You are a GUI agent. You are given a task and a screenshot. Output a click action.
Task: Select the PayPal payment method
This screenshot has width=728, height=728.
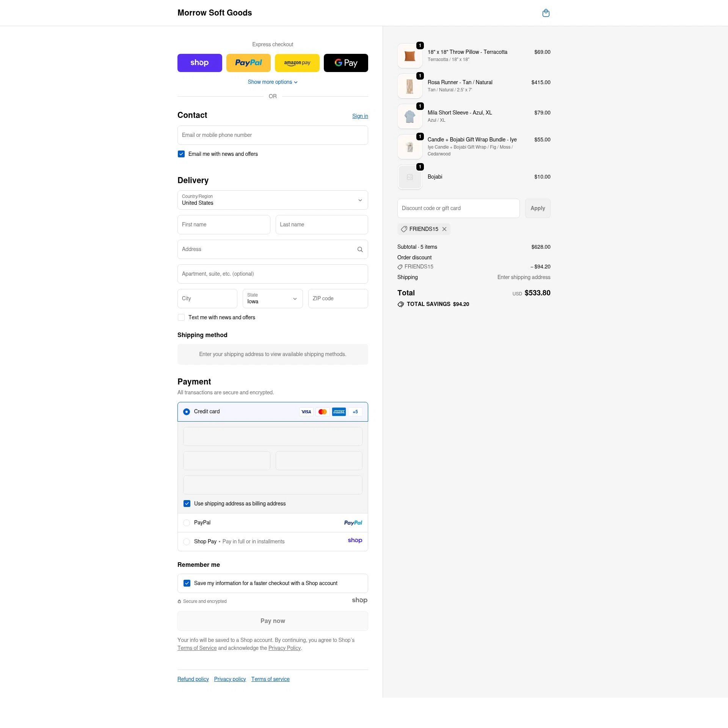coord(187,522)
